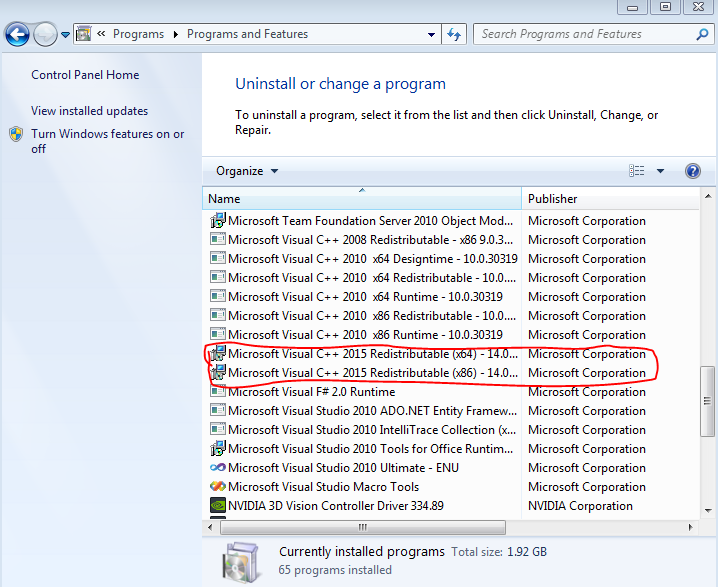Open Help with the blue question icon
Image resolution: width=718 pixels, height=587 pixels.
[693, 171]
